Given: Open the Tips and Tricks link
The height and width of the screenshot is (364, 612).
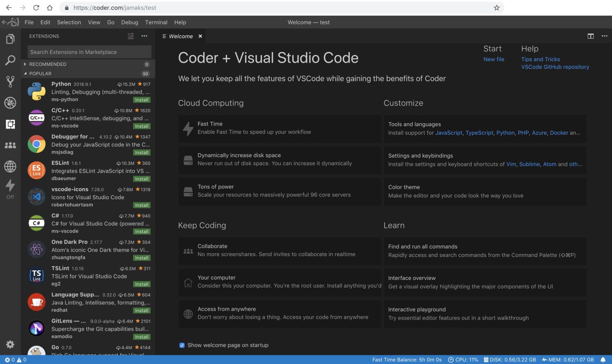Looking at the screenshot, I should 540,59.
